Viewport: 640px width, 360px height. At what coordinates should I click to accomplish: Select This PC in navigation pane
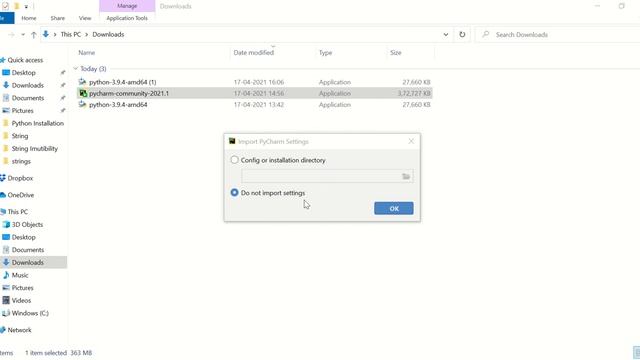(x=18, y=212)
